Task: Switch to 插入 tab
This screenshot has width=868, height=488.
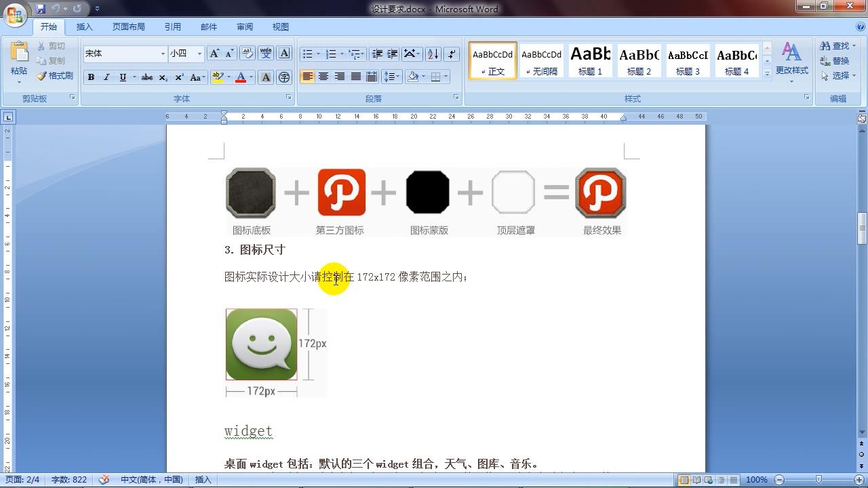Action: pos(85,27)
